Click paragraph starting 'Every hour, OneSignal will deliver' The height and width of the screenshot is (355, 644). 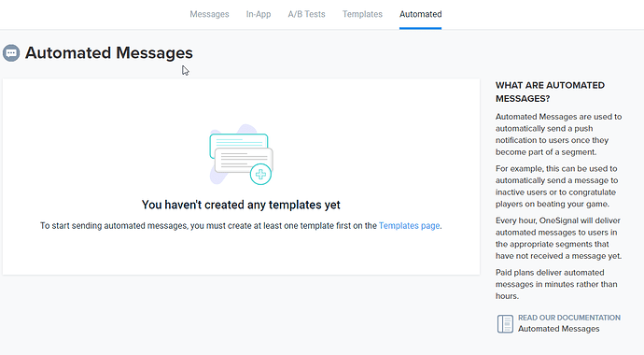click(x=558, y=238)
